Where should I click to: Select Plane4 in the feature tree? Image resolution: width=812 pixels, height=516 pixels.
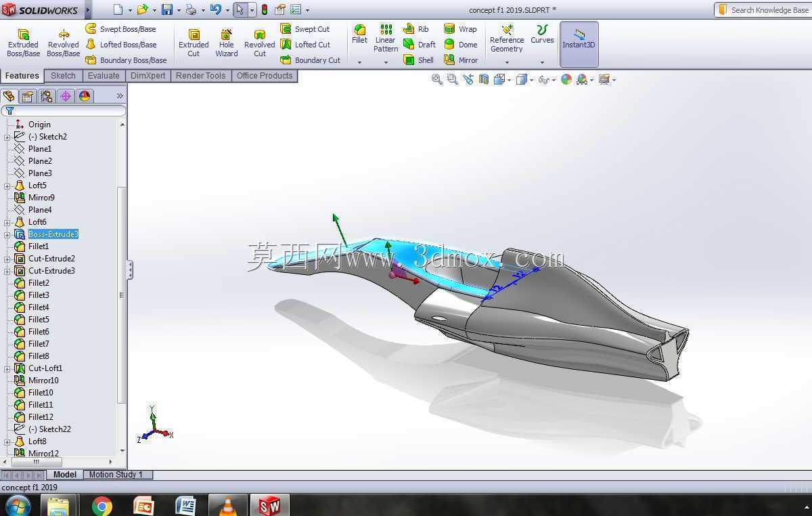pos(40,210)
